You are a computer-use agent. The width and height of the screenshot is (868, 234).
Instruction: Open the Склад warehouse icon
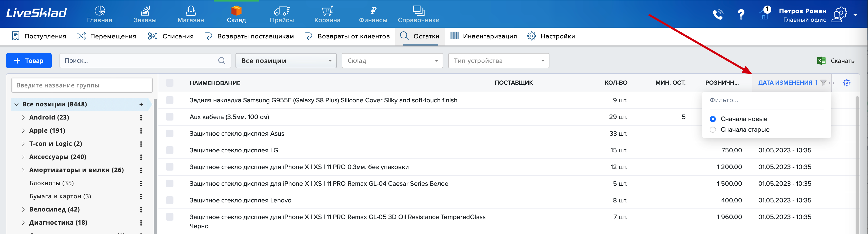point(236,11)
